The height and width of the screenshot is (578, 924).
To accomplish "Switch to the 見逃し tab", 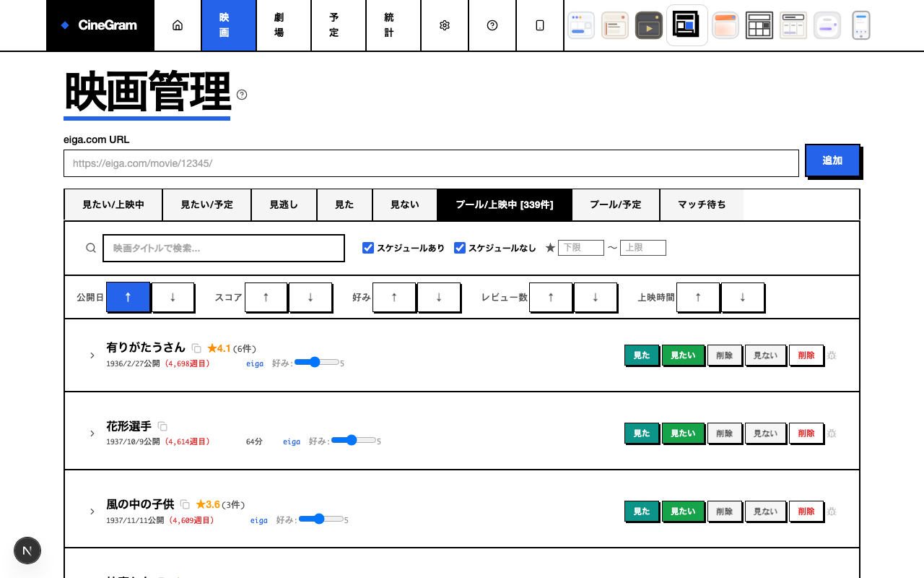I will point(284,204).
